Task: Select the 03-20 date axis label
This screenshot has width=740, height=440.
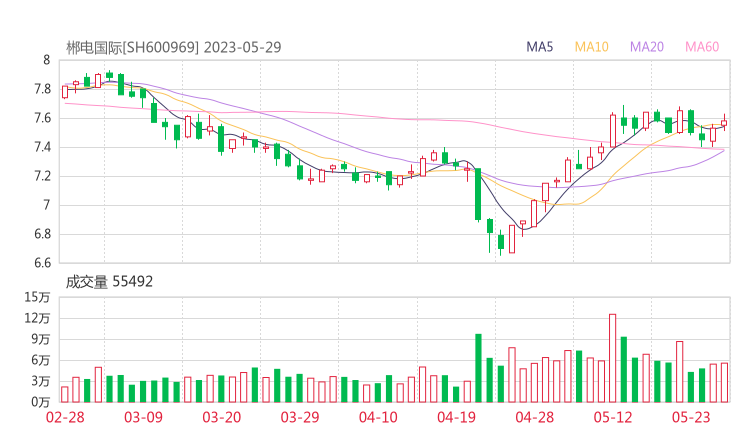Action: click(222, 417)
